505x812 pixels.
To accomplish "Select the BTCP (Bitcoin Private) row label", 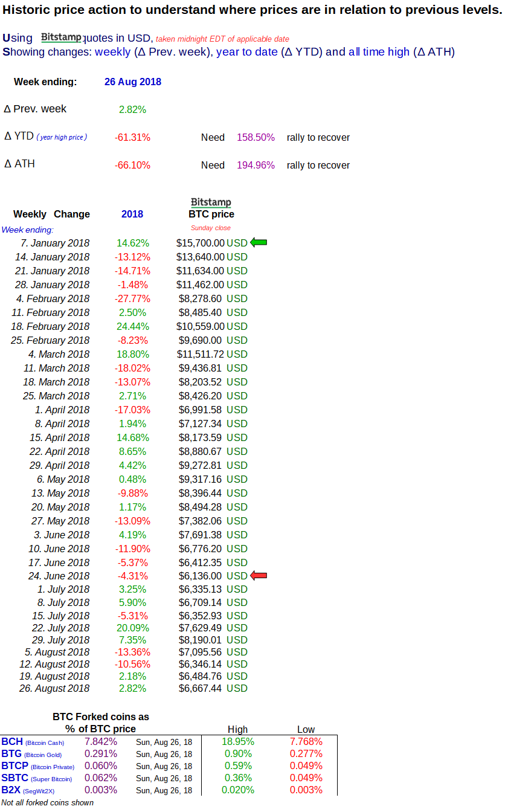I will click(x=37, y=765).
